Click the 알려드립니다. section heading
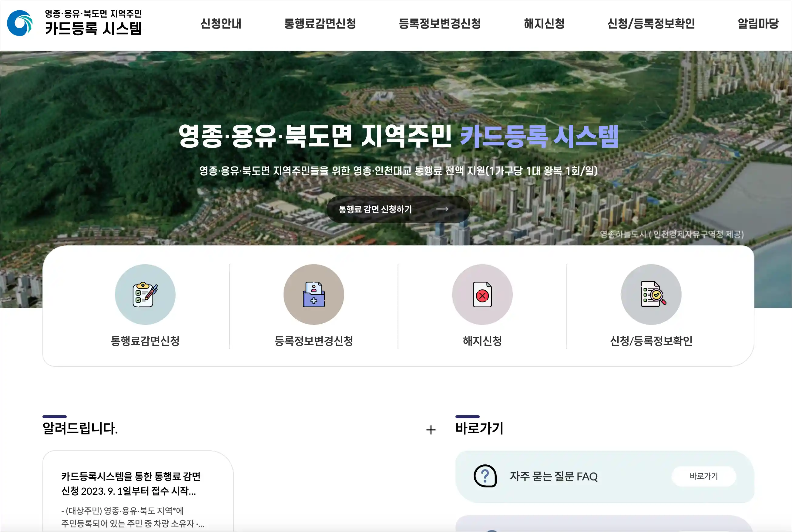 click(x=80, y=428)
